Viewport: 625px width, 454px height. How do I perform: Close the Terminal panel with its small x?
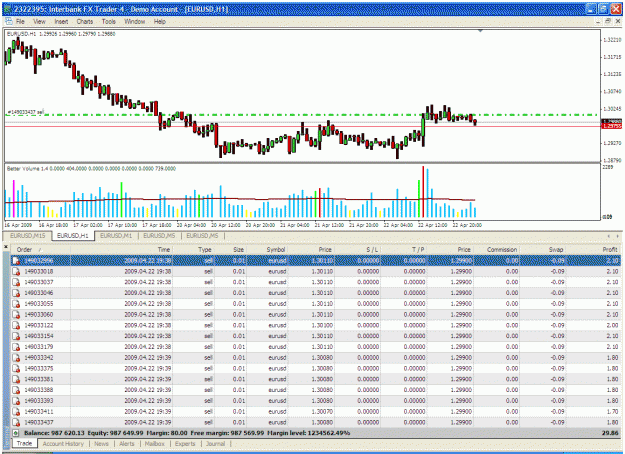[6, 247]
